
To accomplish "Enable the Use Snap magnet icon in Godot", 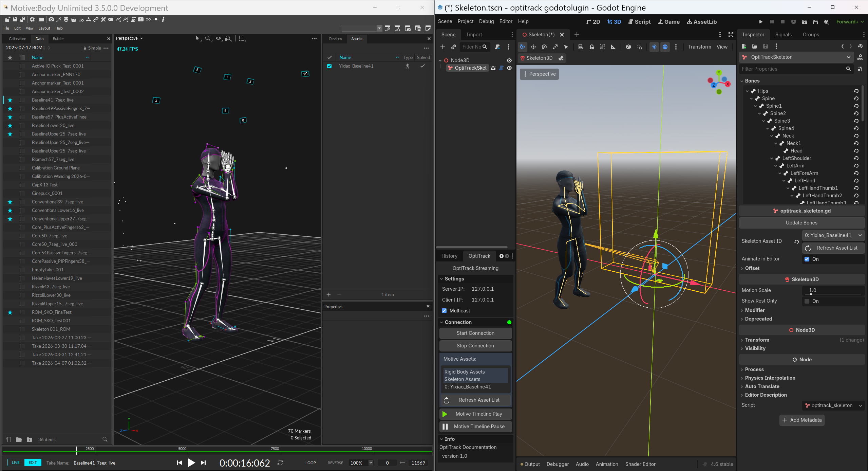I will pos(640,47).
